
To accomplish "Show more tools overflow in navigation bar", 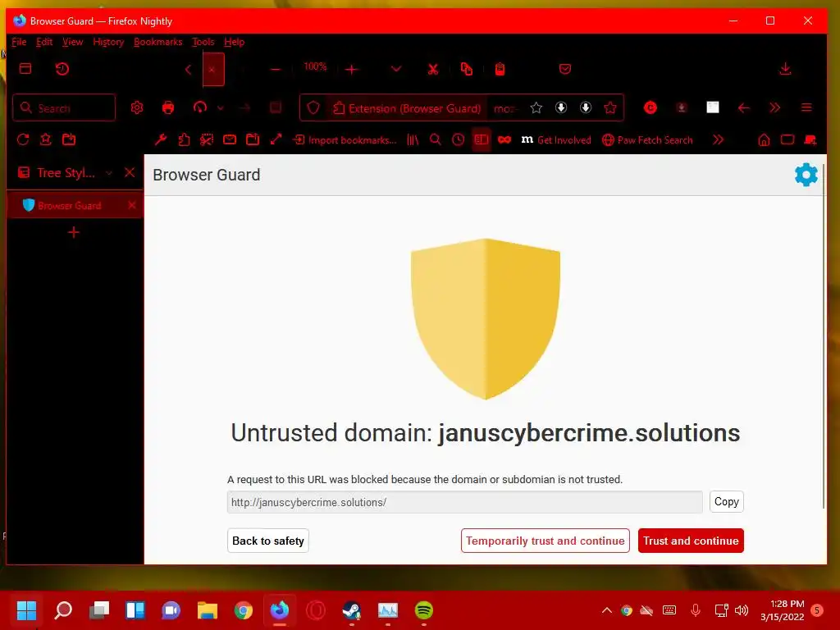I will [774, 107].
